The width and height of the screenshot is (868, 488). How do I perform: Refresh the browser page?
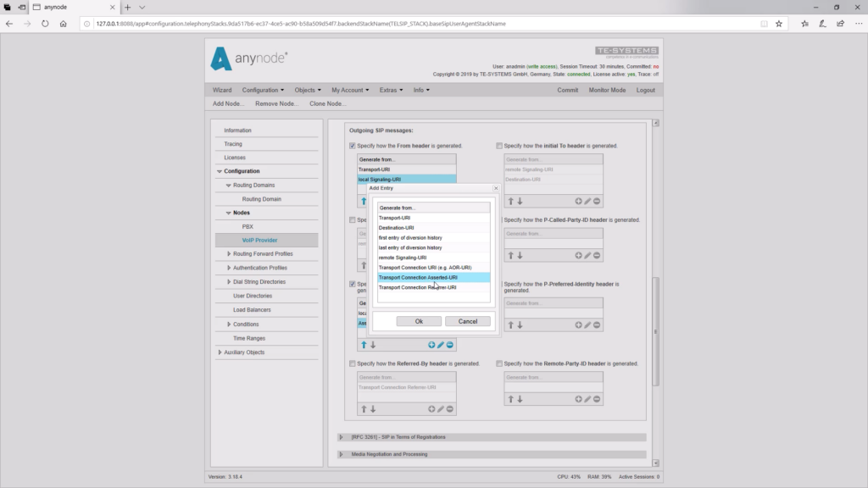click(x=45, y=24)
